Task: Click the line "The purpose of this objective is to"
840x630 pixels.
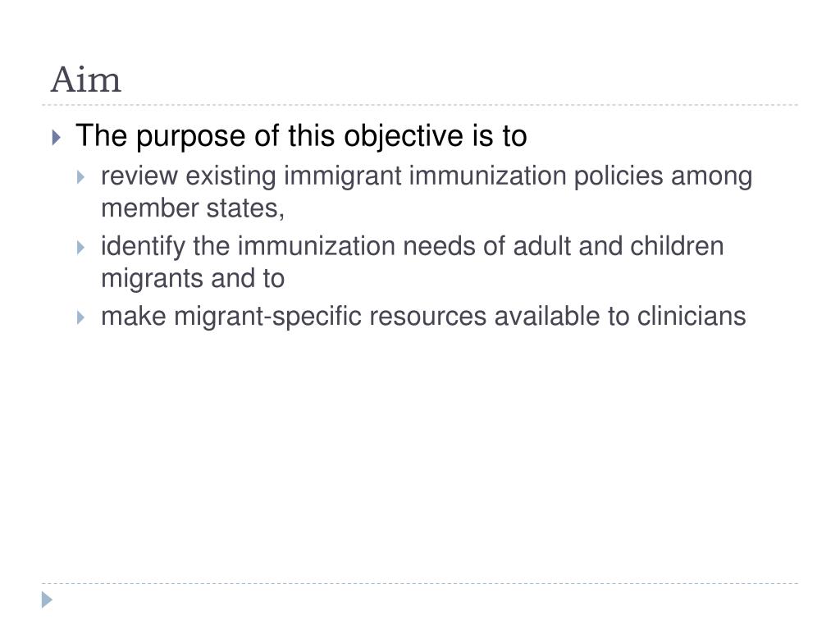Action: 302,136
